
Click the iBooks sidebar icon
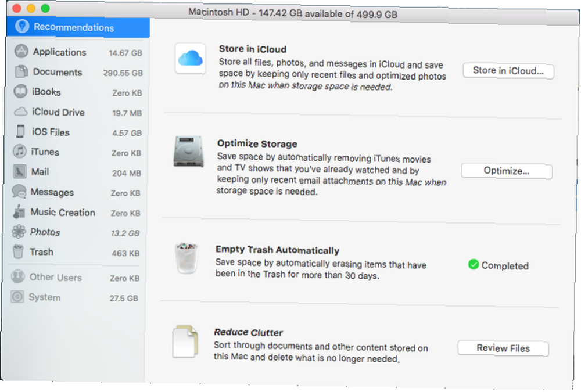pyautogui.click(x=20, y=91)
